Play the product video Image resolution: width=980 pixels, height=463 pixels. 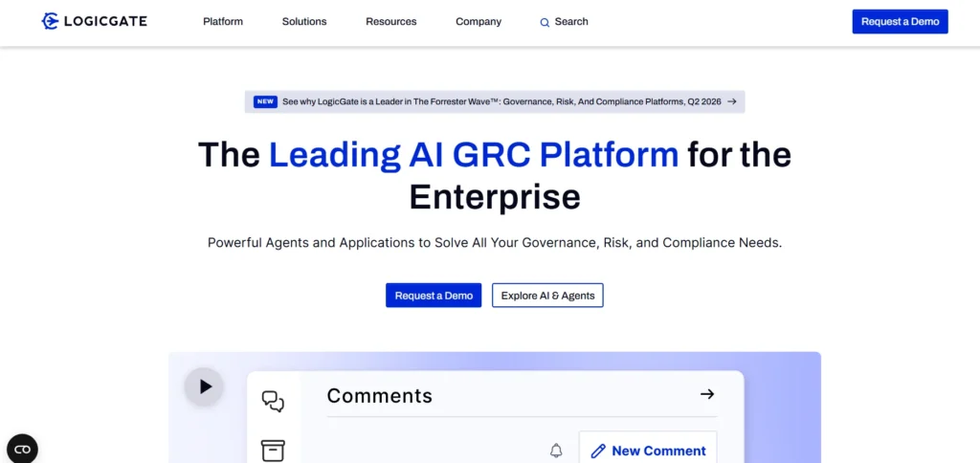tap(204, 386)
